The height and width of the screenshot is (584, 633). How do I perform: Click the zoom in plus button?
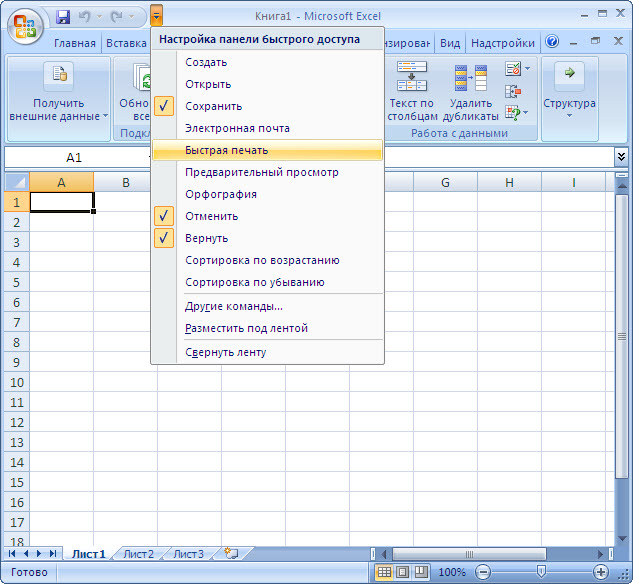click(601, 571)
